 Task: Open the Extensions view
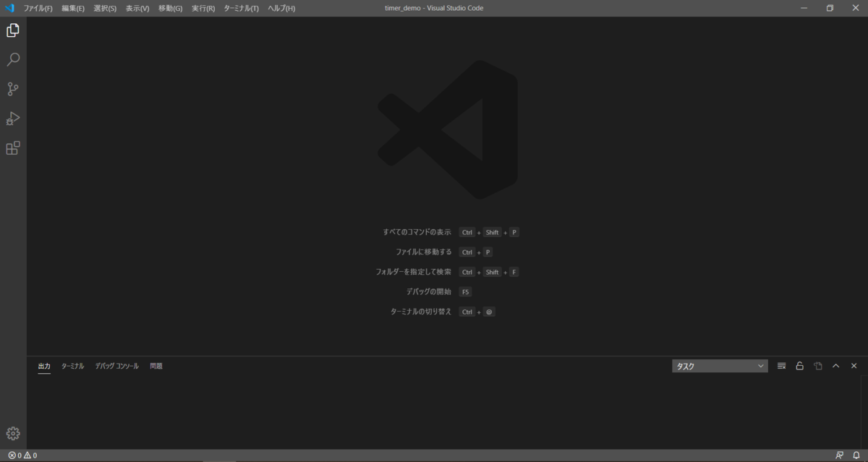click(x=13, y=148)
